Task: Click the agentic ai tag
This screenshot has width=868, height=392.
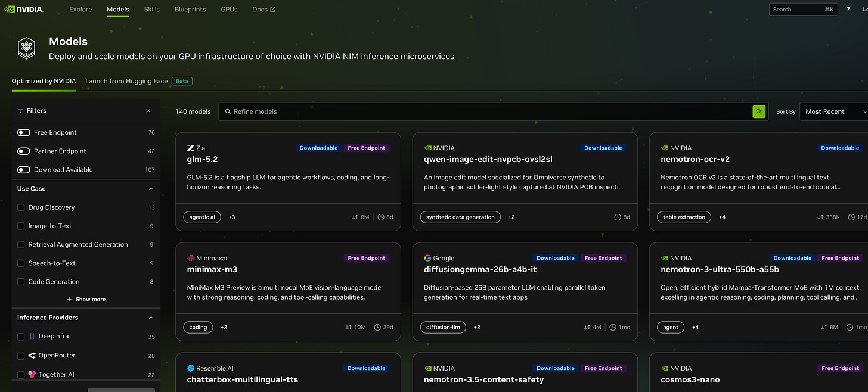Action: (202, 217)
